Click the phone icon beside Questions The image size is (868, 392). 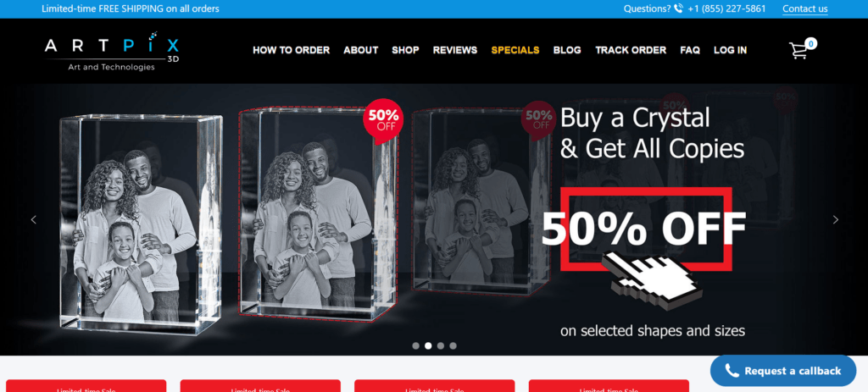coord(679,8)
